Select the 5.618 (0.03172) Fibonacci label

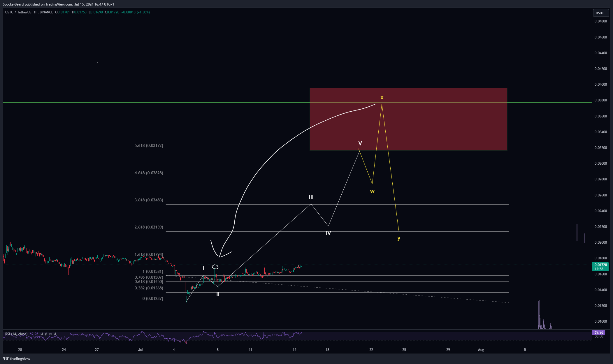click(x=149, y=145)
